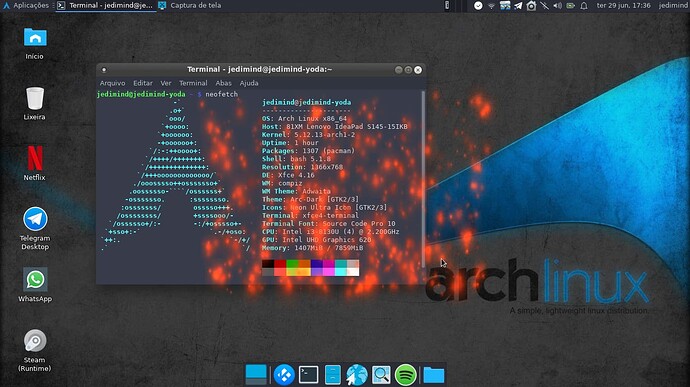Open the Ver menu in Terminal
Screen dimensions: 690x387
[x=165, y=83]
